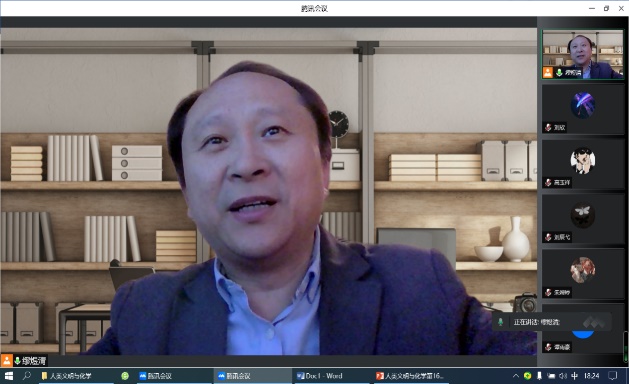
Task: Click the speaking-now notification popup
Action: 552,322
